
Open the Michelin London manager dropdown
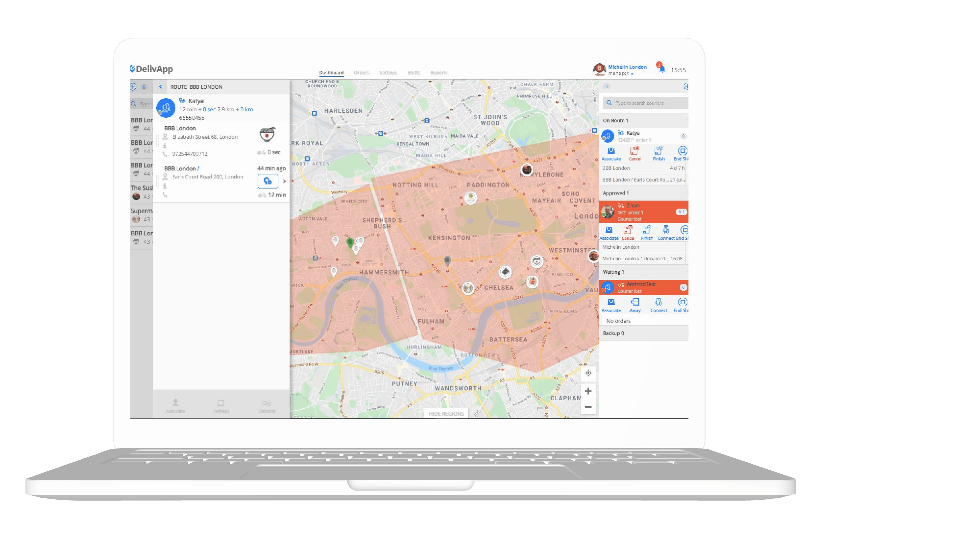[632, 74]
